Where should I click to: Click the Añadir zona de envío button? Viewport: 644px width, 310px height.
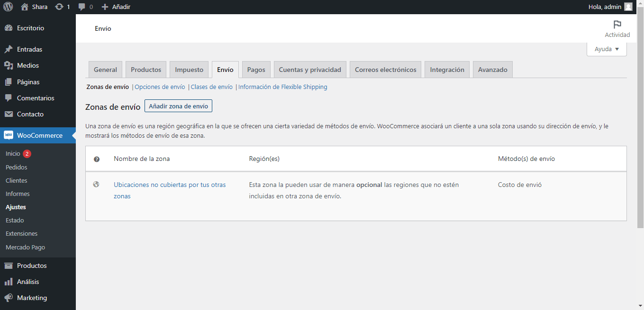coord(178,106)
